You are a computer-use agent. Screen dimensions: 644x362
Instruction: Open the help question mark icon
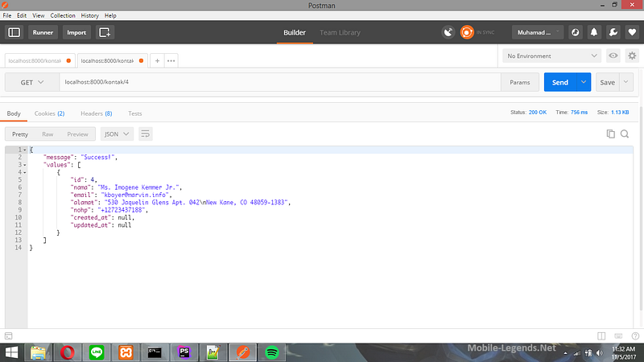pos(635,336)
